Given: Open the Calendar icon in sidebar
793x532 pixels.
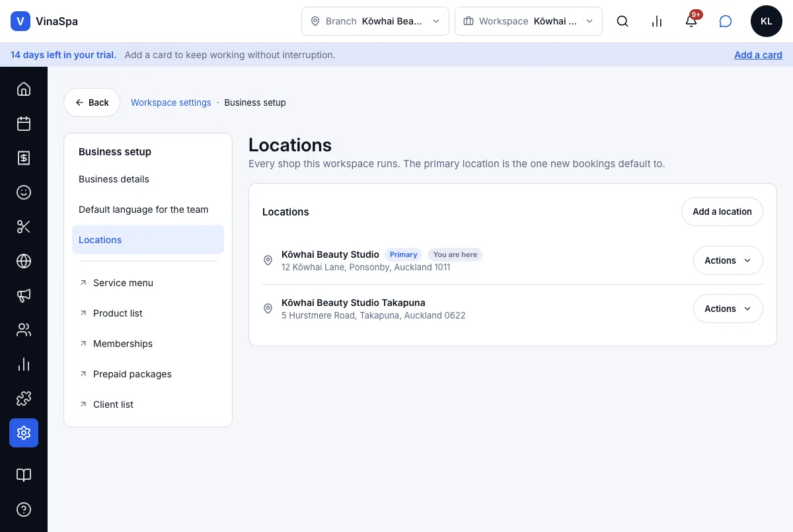Looking at the screenshot, I should coord(24,124).
